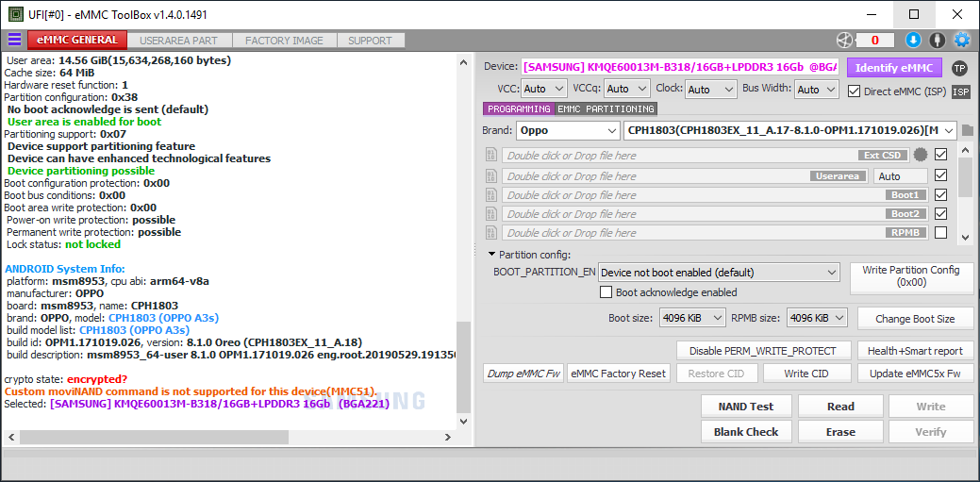Switch to USERAREA PART tab
Image resolution: width=980 pixels, height=482 pixels.
coord(179,41)
